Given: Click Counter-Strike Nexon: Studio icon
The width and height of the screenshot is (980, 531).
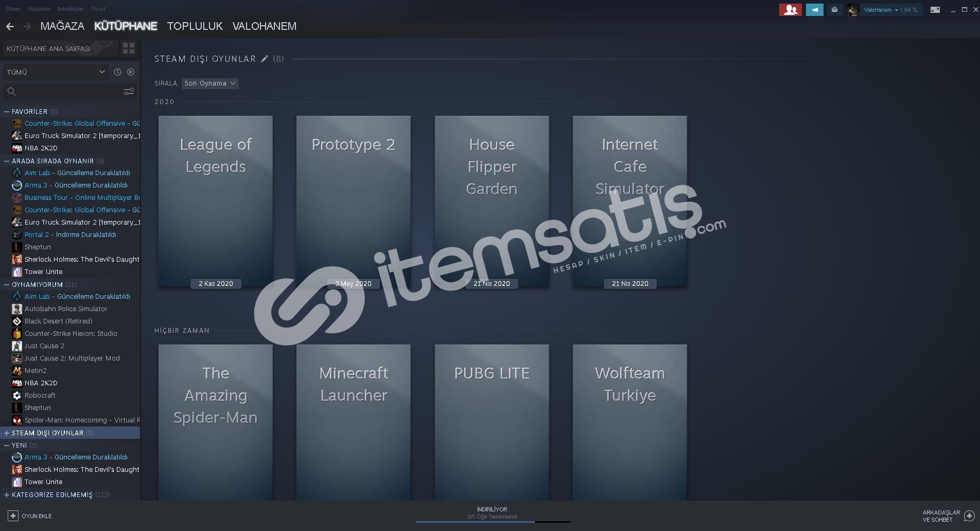Looking at the screenshot, I should tap(17, 334).
